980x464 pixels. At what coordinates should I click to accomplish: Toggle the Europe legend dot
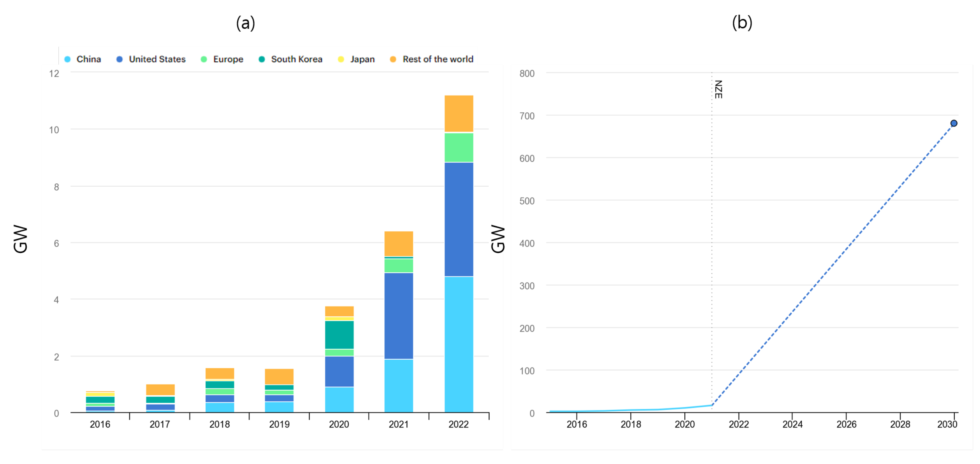204,59
